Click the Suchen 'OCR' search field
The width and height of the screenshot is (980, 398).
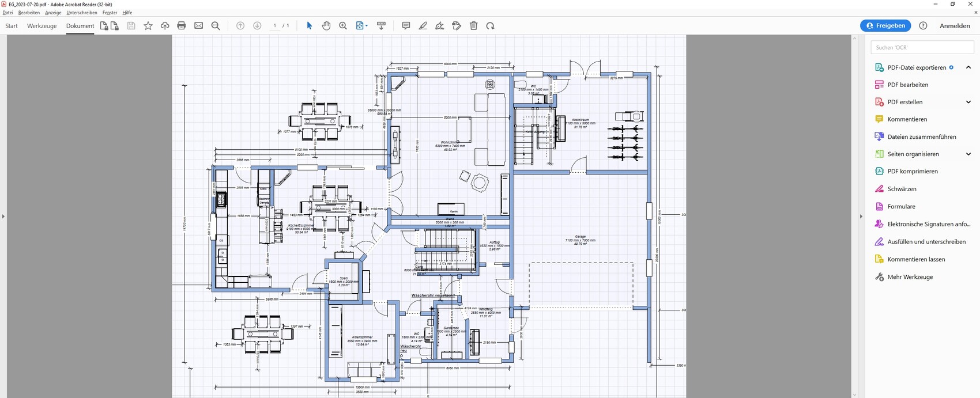point(921,47)
